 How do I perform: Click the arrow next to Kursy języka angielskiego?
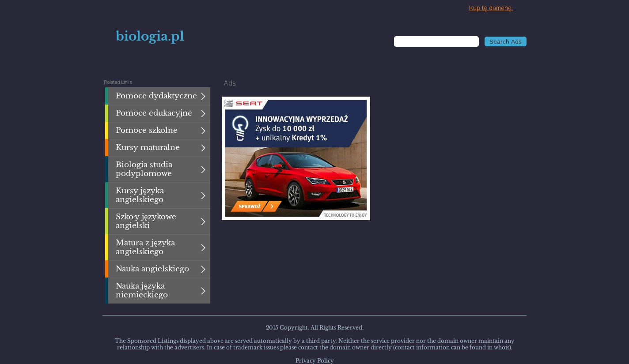203,195
